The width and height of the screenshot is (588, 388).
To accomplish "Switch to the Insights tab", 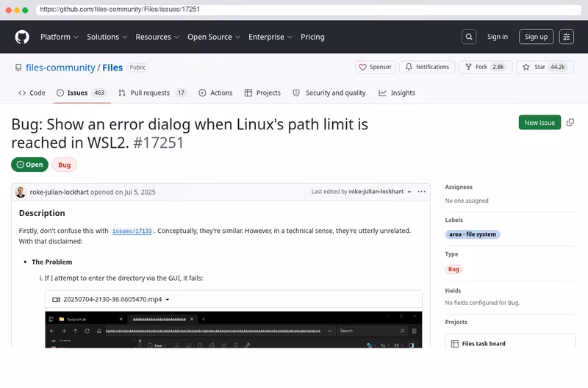I will pos(397,93).
